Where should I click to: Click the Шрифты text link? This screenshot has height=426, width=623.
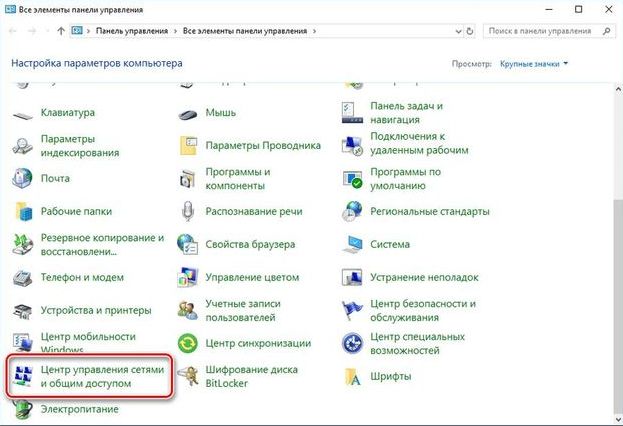(391, 376)
